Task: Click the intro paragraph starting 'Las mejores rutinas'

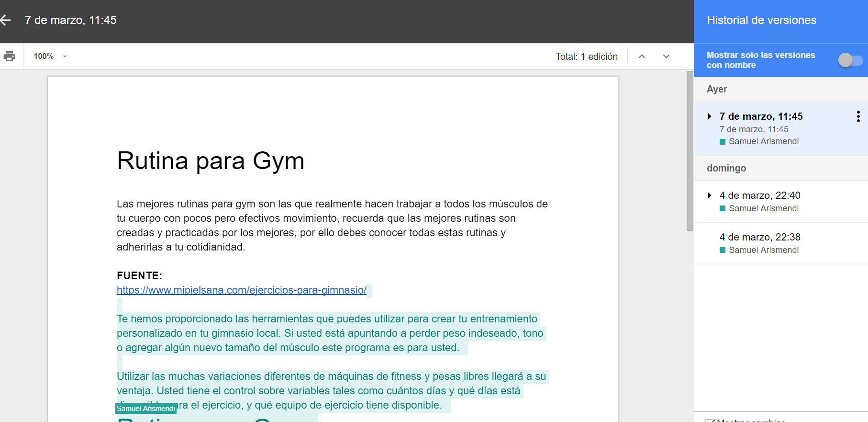Action: pyautogui.click(x=332, y=226)
